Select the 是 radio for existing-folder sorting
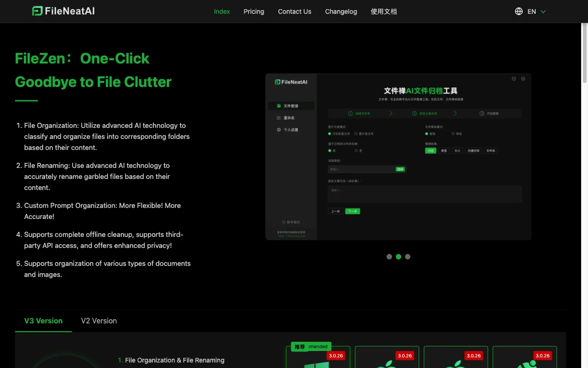The image size is (588, 368). (x=329, y=150)
